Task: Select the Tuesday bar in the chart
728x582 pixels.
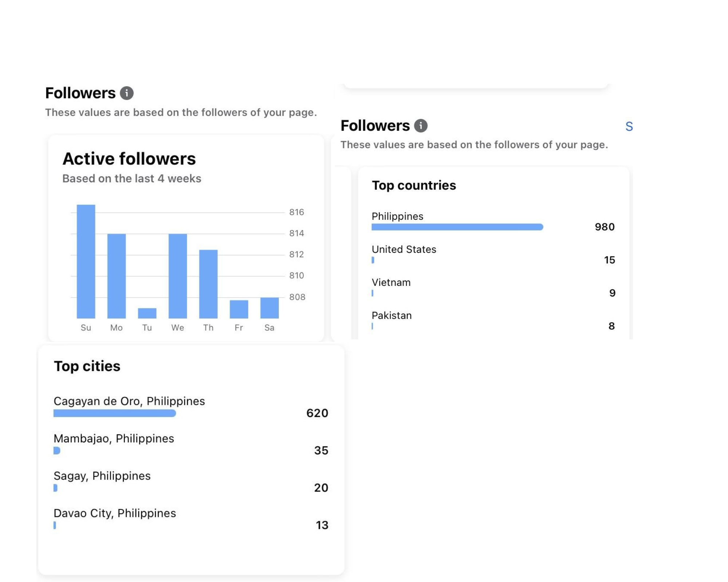Action: click(x=147, y=313)
